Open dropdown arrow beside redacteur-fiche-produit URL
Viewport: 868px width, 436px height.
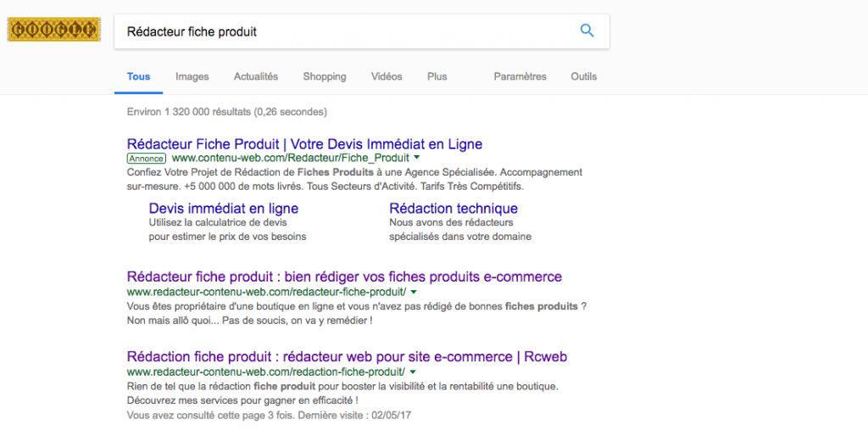[414, 292]
